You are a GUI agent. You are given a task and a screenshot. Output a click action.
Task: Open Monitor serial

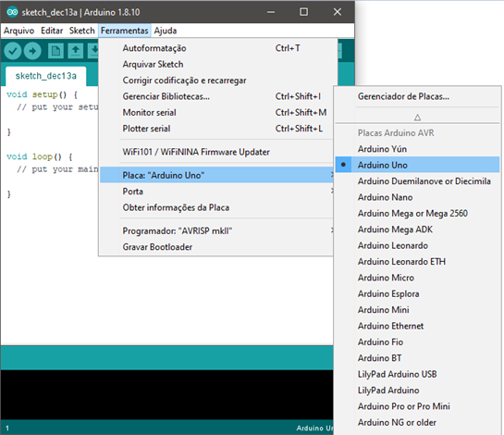pos(216,113)
